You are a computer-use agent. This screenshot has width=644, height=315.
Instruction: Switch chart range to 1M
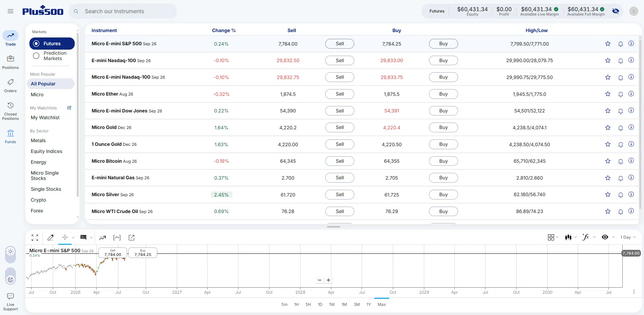344,305
